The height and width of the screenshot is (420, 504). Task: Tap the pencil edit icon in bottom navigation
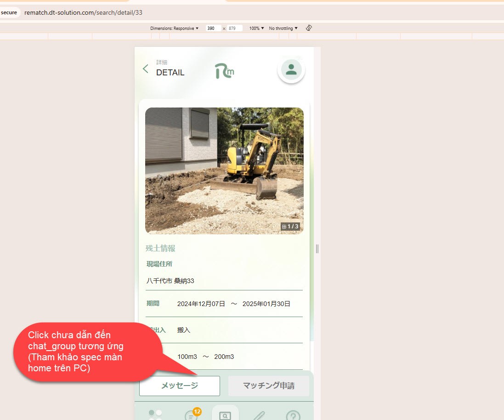coord(259,414)
